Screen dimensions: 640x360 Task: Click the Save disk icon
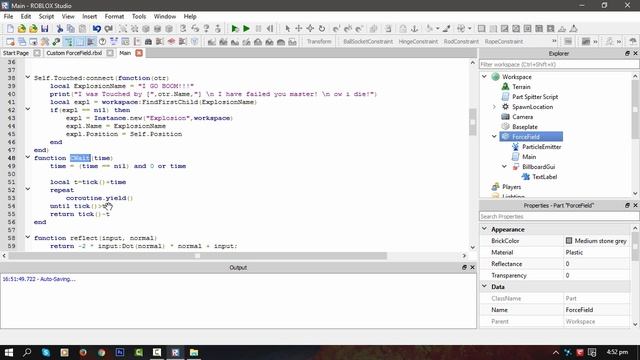tap(44, 29)
